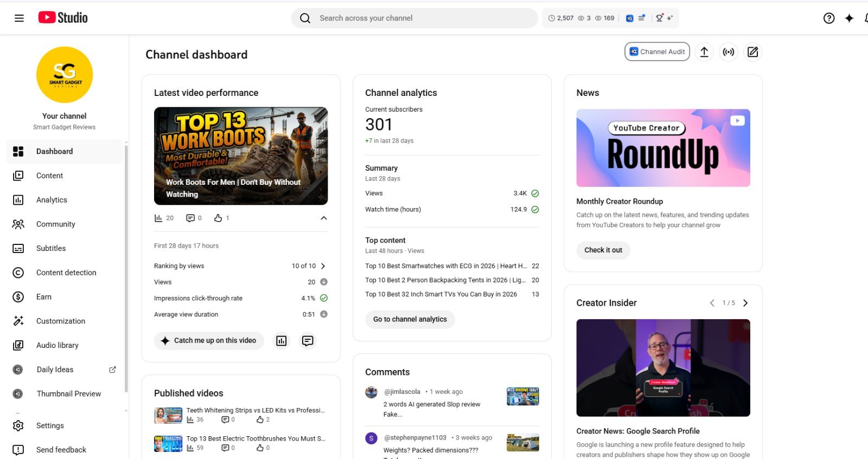868x459 pixels.
Task: Open Top 13 Best Electric Toothbrushes video
Action: tap(256, 438)
